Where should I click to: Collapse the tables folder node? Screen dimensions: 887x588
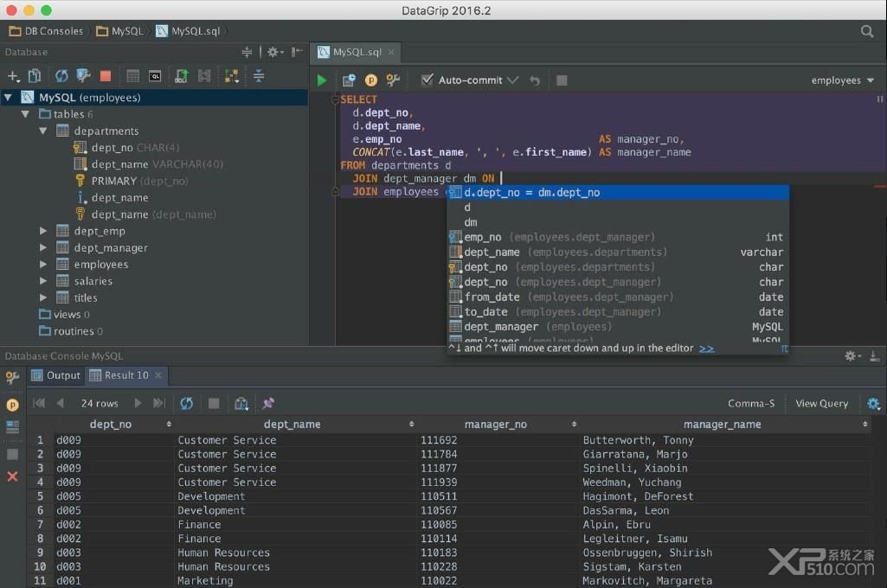(25, 113)
